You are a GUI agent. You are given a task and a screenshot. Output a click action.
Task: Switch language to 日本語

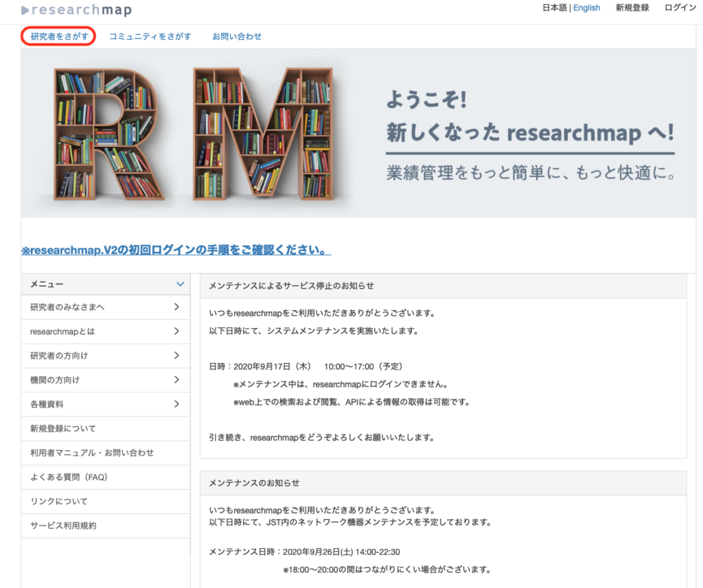pos(555,8)
